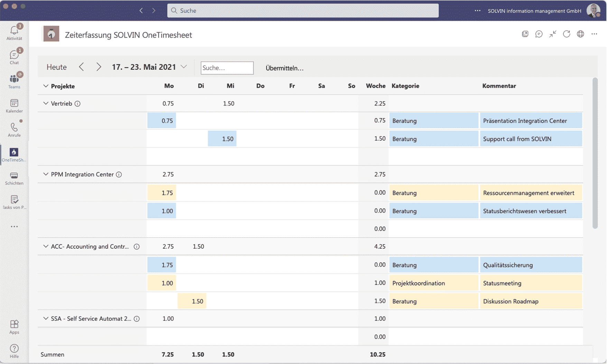Show info for ACC- Accounting and Contr...
607x364 pixels.
pyautogui.click(x=137, y=247)
